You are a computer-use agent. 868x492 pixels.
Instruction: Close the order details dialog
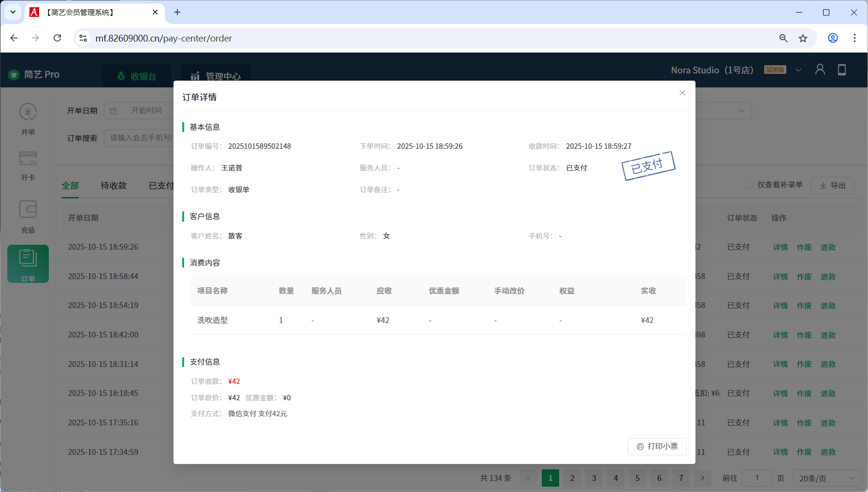[682, 93]
